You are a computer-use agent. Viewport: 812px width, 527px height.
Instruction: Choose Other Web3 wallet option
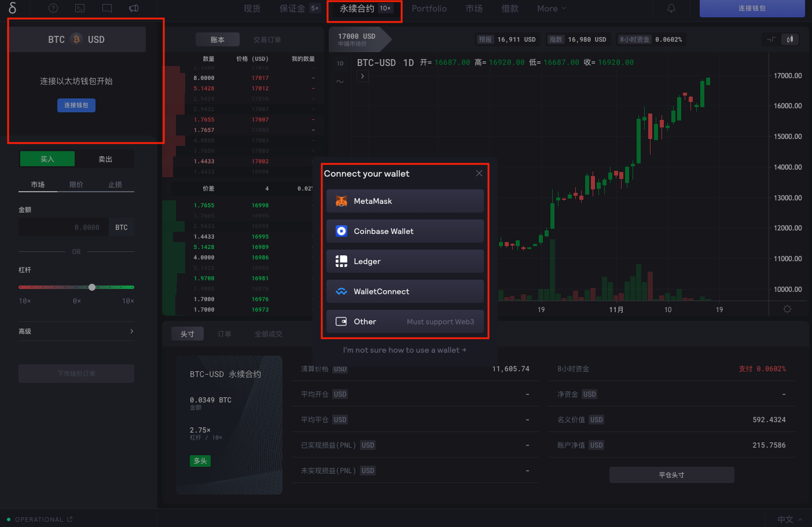(x=405, y=321)
